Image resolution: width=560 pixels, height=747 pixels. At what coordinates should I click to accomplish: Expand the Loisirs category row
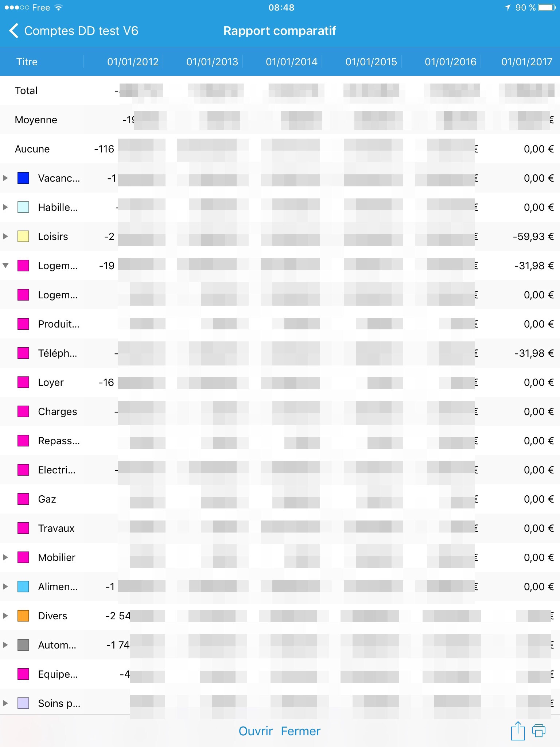pos(5,236)
